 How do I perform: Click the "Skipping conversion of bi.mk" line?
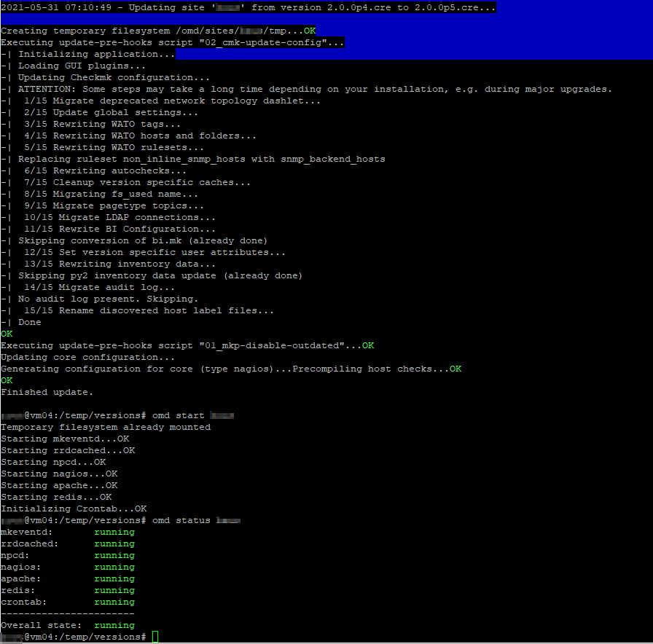click(143, 241)
